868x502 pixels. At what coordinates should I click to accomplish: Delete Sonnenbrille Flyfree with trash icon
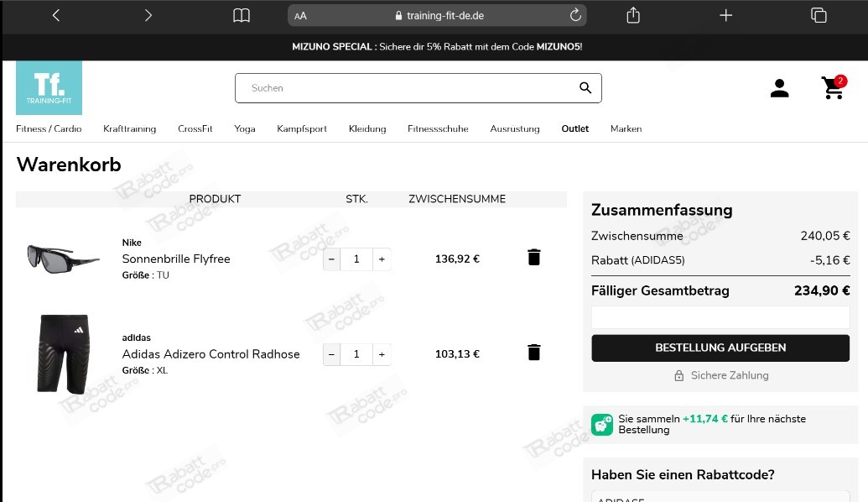533,257
